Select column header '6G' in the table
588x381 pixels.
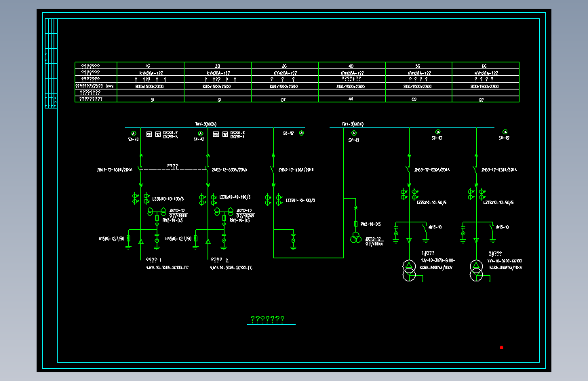[484, 66]
